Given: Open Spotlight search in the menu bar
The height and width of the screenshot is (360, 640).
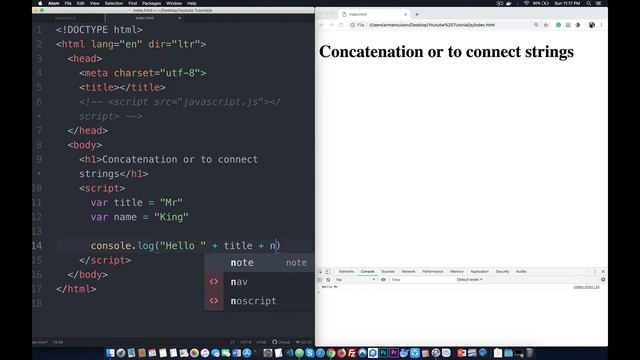Looking at the screenshot, I should [x=589, y=3].
